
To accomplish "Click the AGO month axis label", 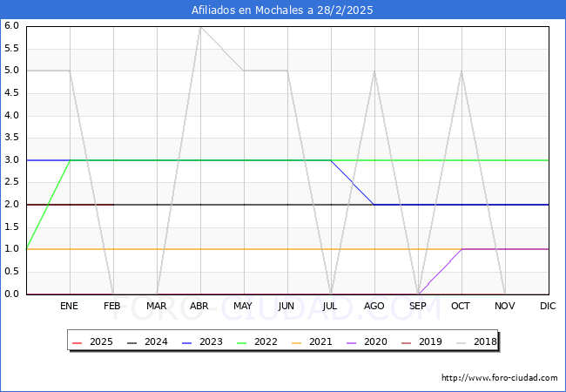I will (374, 306).
